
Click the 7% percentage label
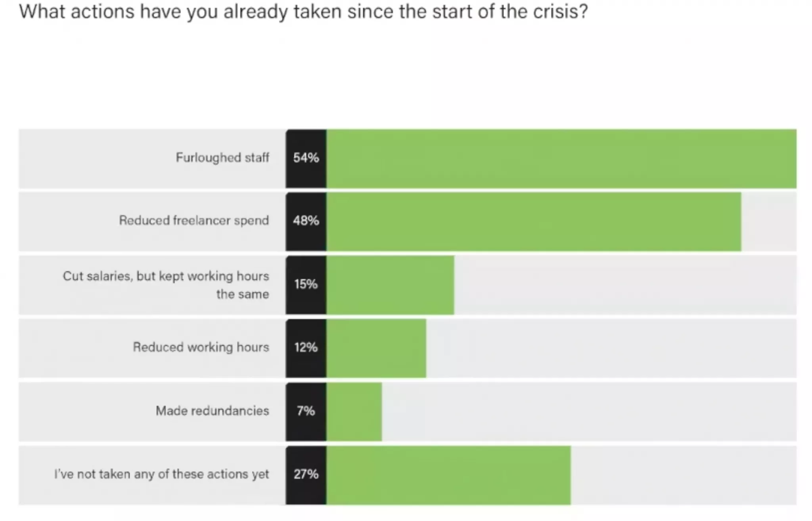[x=306, y=411]
